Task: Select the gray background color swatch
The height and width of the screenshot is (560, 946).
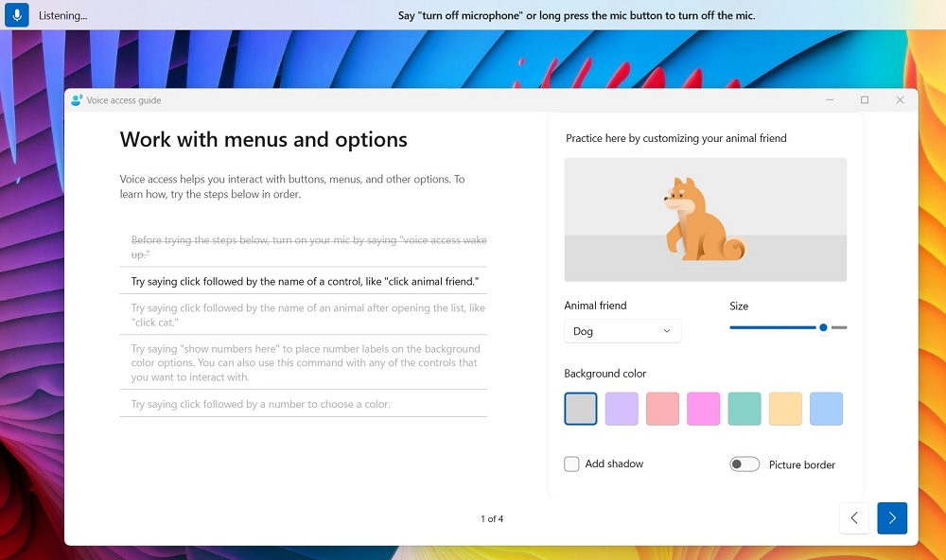Action: coord(580,408)
